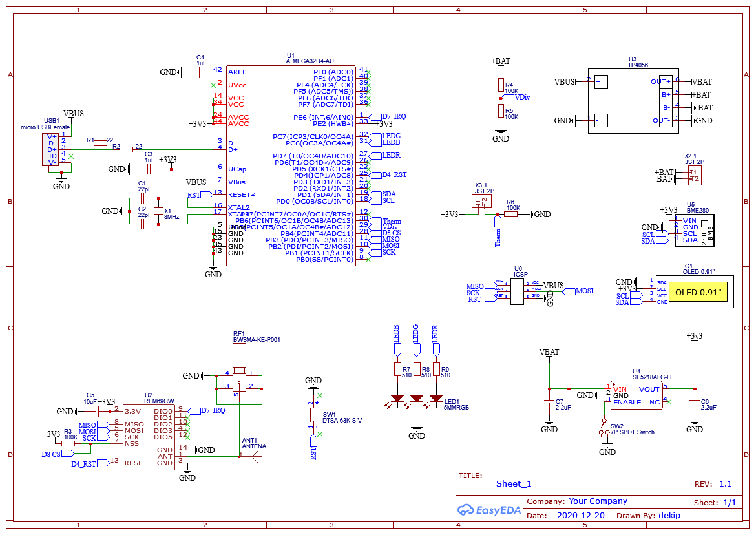Image resolution: width=756 pixels, height=535 pixels.
Task: Select the Sheet_1 title text
Action: 514,483
